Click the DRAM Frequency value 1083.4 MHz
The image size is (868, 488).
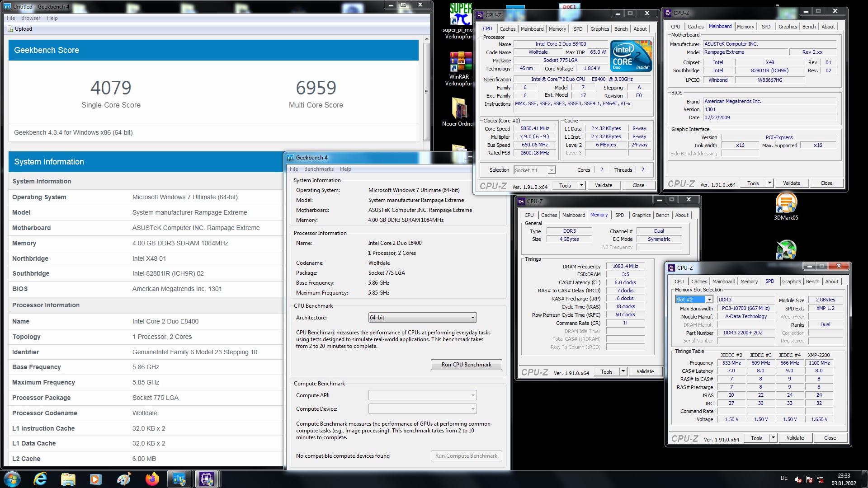pos(625,267)
